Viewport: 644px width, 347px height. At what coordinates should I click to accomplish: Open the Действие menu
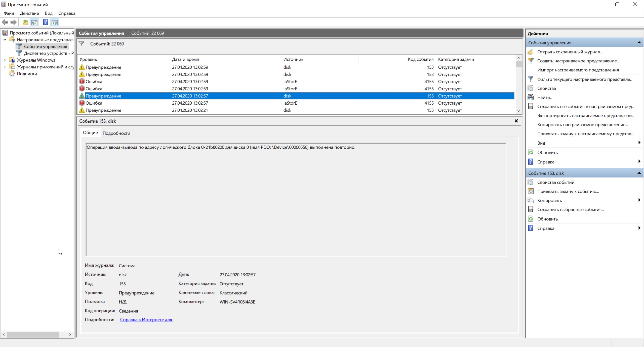coord(29,13)
